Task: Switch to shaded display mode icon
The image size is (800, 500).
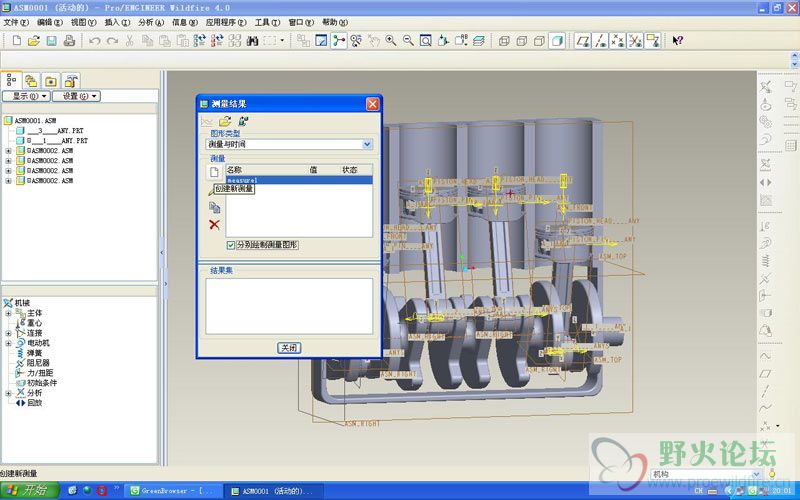Action: point(557,40)
